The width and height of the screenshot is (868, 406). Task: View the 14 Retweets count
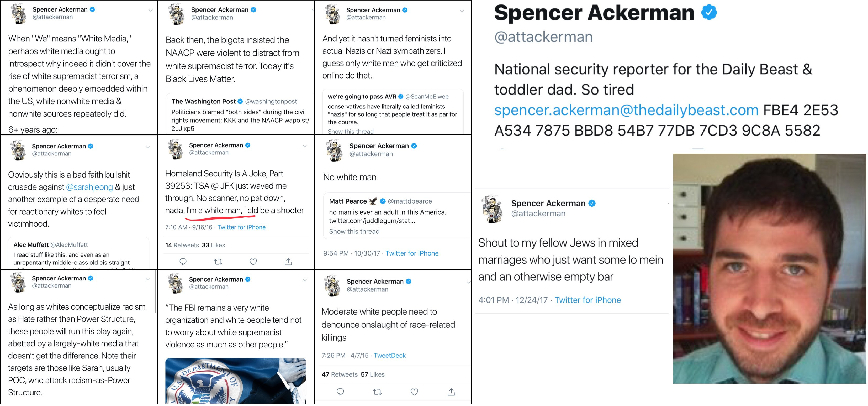tap(182, 245)
